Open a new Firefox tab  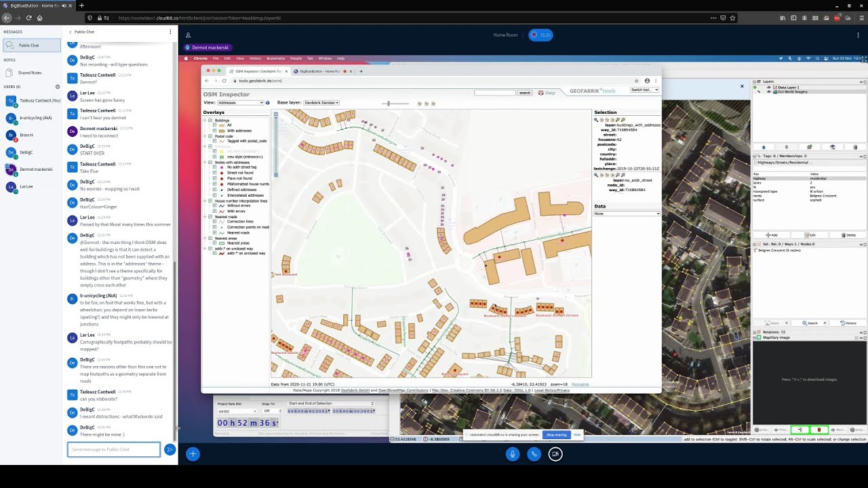coord(81,5)
